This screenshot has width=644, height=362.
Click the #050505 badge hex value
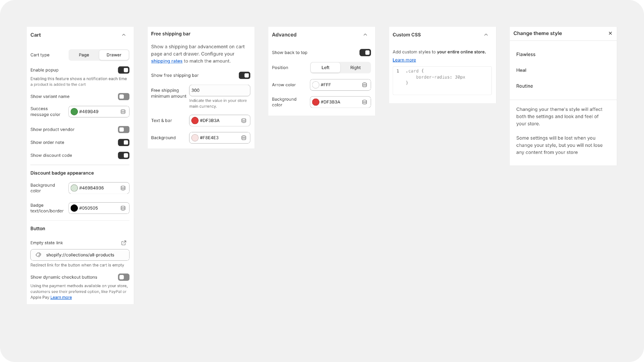point(88,208)
